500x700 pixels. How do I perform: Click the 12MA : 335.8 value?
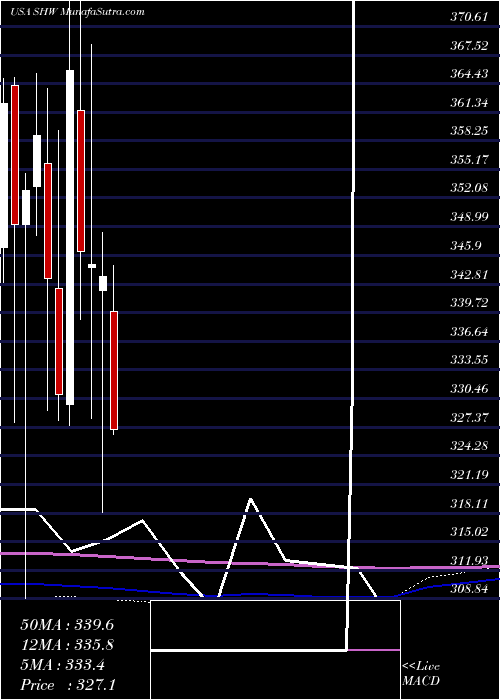pyautogui.click(x=67, y=645)
